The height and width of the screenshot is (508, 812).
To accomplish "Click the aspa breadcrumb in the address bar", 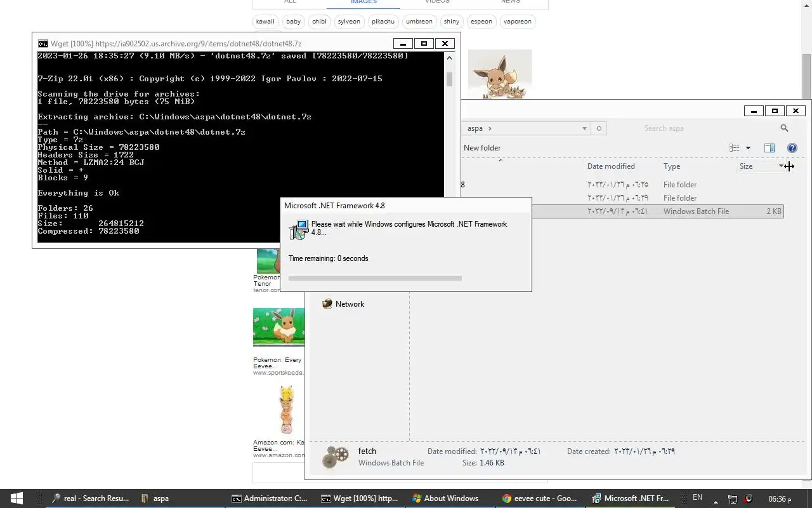I will (475, 128).
